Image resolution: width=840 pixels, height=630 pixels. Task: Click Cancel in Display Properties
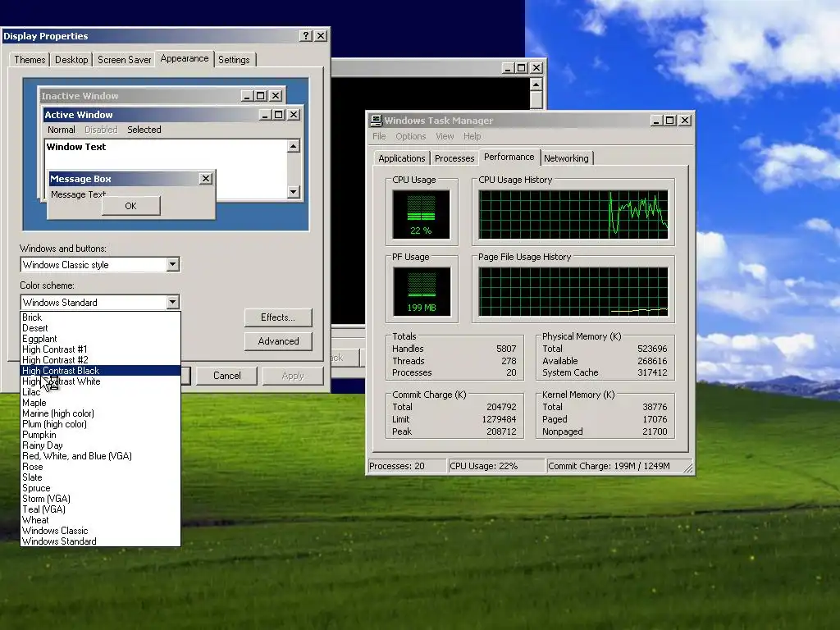tap(226, 376)
